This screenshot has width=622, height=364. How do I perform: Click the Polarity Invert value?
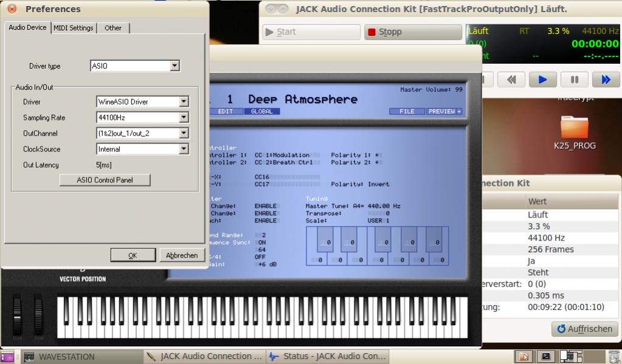[378, 184]
